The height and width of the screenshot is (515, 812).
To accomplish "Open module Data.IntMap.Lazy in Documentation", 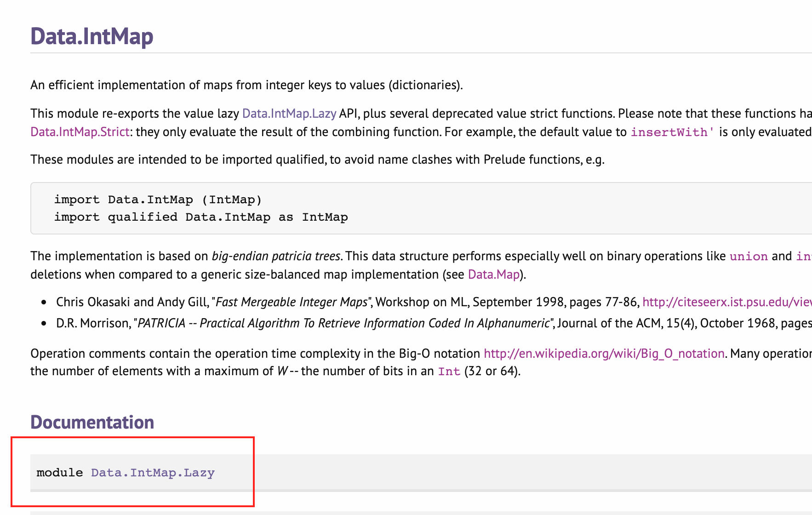I will click(x=153, y=473).
